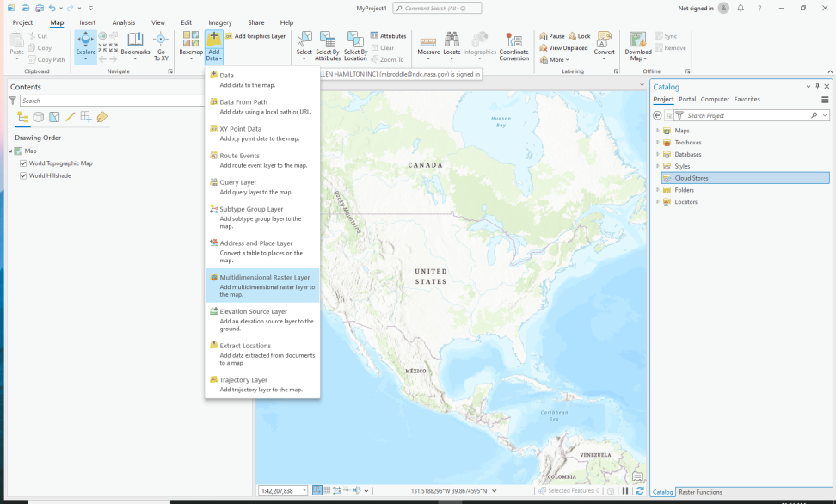Select List By Labeling icon
836x504 pixels.
101,117
